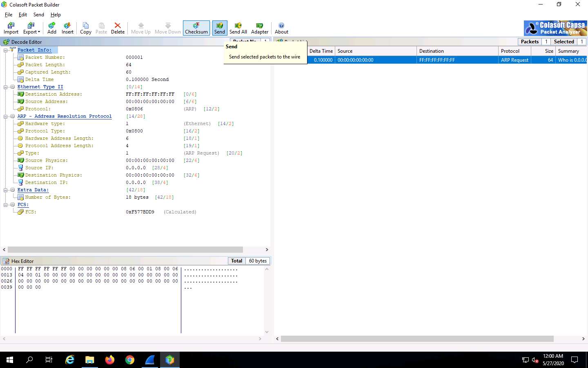
Task: Click the Paste toolbar icon
Action: [101, 28]
